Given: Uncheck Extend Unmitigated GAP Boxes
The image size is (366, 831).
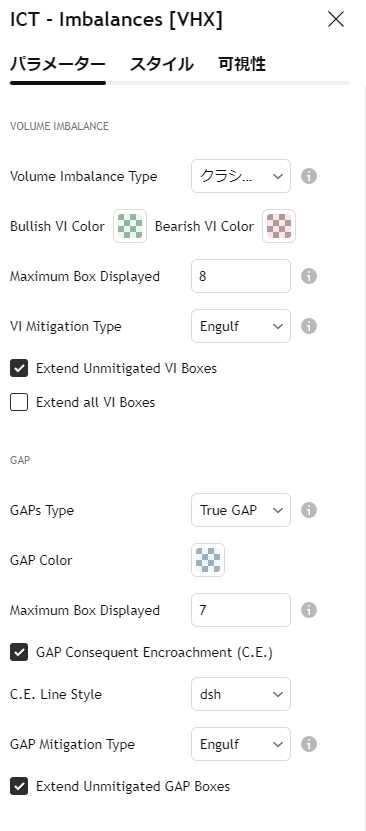Looking at the screenshot, I should click(x=19, y=786).
